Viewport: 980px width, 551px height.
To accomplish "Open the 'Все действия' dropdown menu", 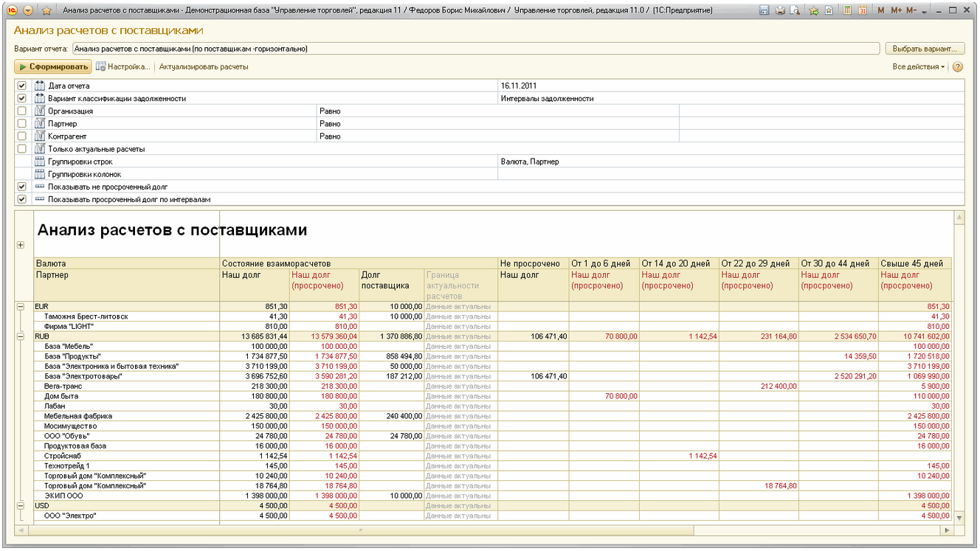I will (919, 67).
